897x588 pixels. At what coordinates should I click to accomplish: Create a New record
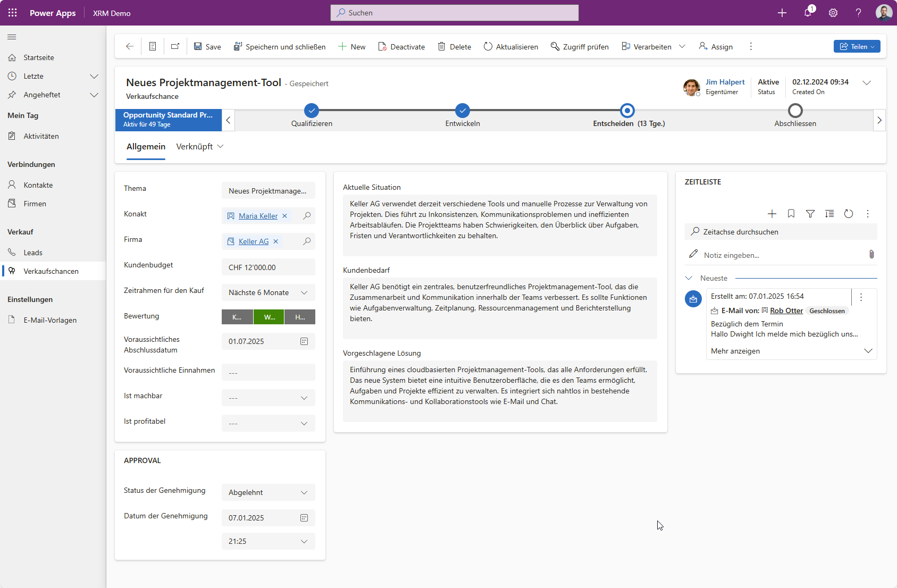[352, 47]
